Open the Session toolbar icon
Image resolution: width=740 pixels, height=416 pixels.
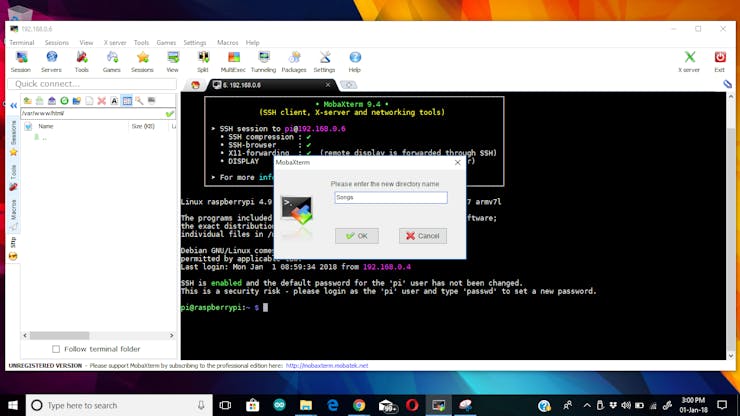(x=21, y=62)
